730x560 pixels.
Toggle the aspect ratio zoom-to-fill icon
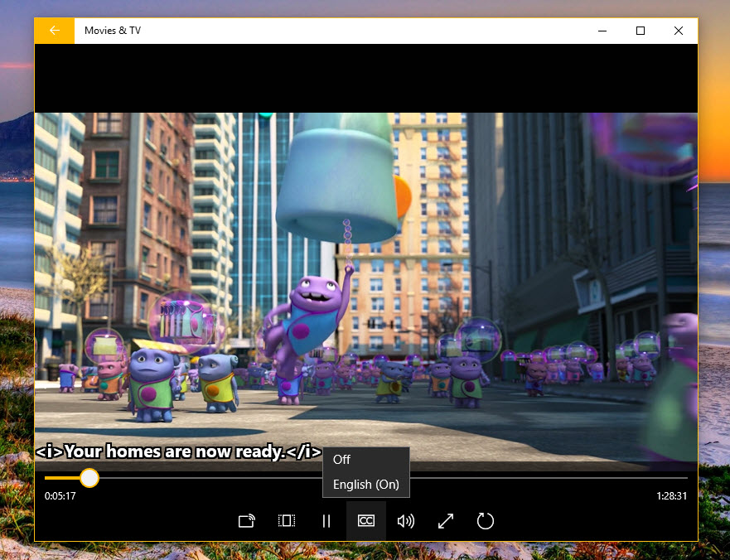pyautogui.click(x=287, y=520)
